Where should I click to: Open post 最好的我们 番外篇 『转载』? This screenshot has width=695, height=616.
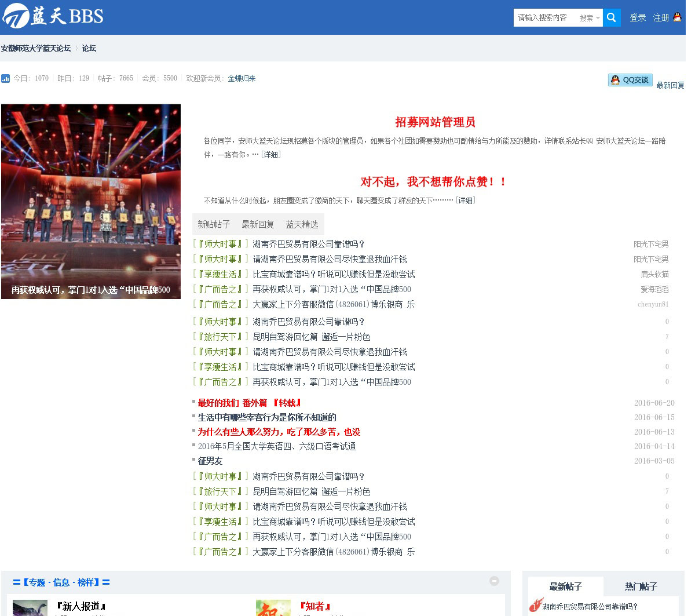pos(249,403)
